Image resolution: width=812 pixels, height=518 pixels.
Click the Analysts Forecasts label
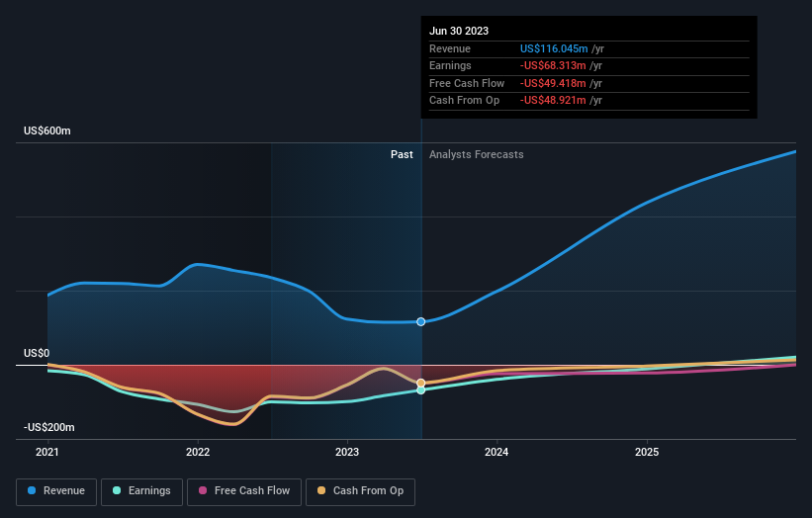pyautogui.click(x=477, y=155)
